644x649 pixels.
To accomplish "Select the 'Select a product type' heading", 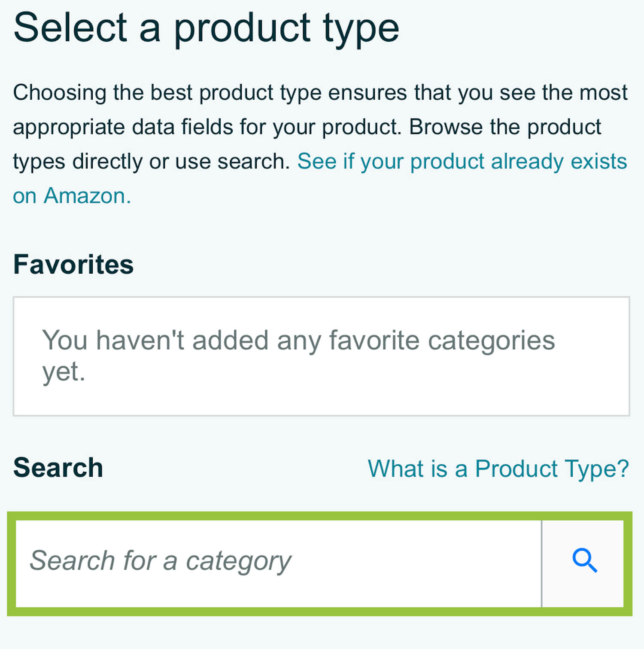I will pos(206,28).
